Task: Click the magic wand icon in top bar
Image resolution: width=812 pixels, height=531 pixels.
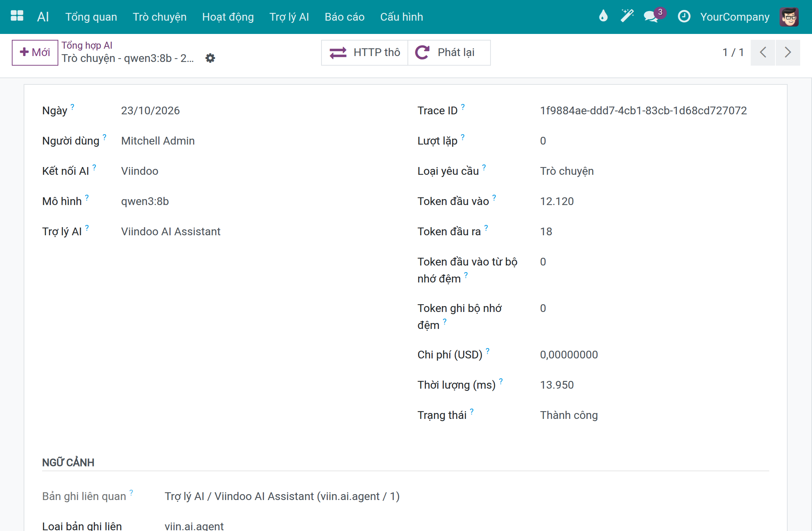Action: pos(627,16)
